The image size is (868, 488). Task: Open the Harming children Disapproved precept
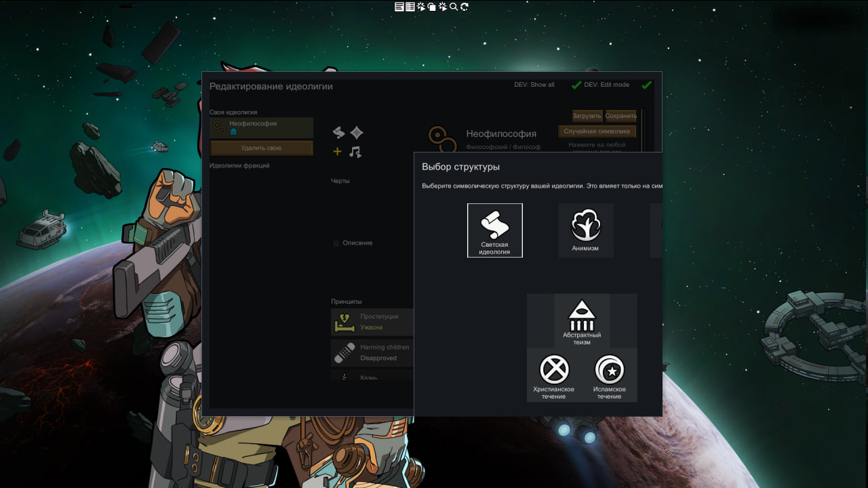(372, 352)
